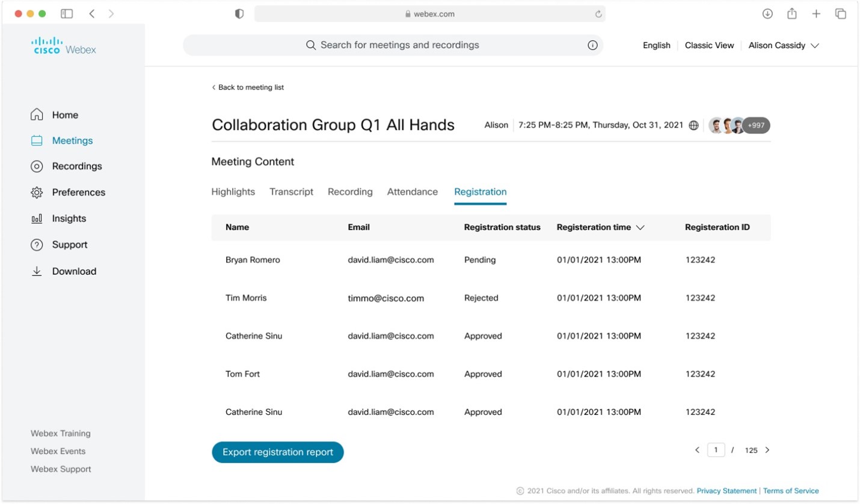Sort by Registration time column arrow
860x504 pixels.
click(x=640, y=227)
